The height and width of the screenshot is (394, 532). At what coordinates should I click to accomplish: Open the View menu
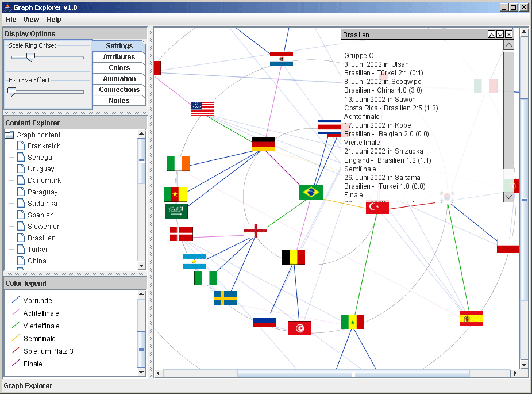coord(31,20)
